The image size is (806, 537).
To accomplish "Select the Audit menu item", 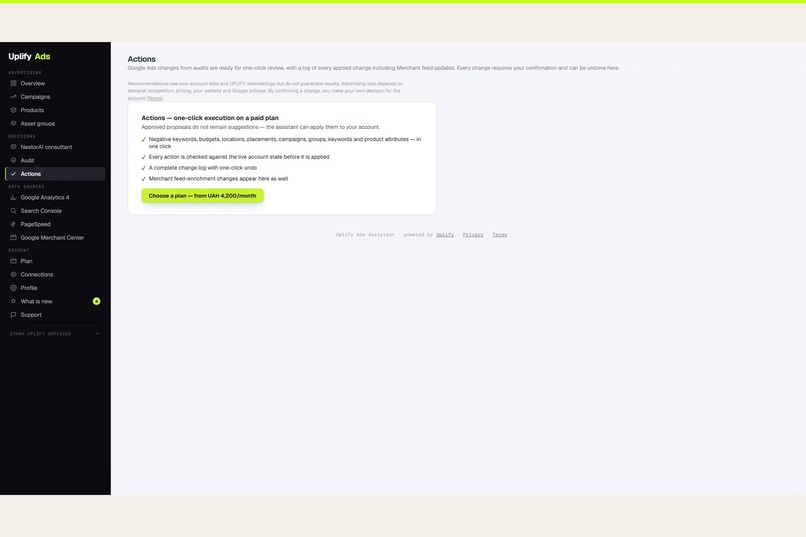I will pos(55,160).
